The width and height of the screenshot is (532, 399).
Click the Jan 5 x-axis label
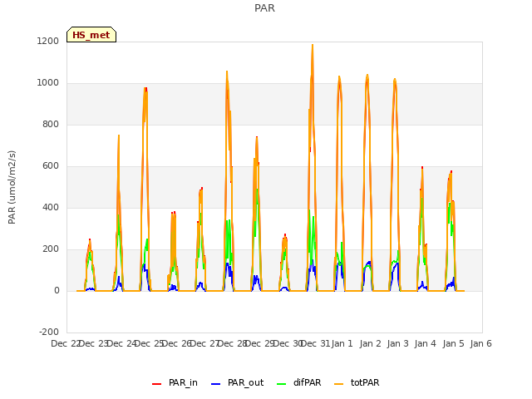453,343
